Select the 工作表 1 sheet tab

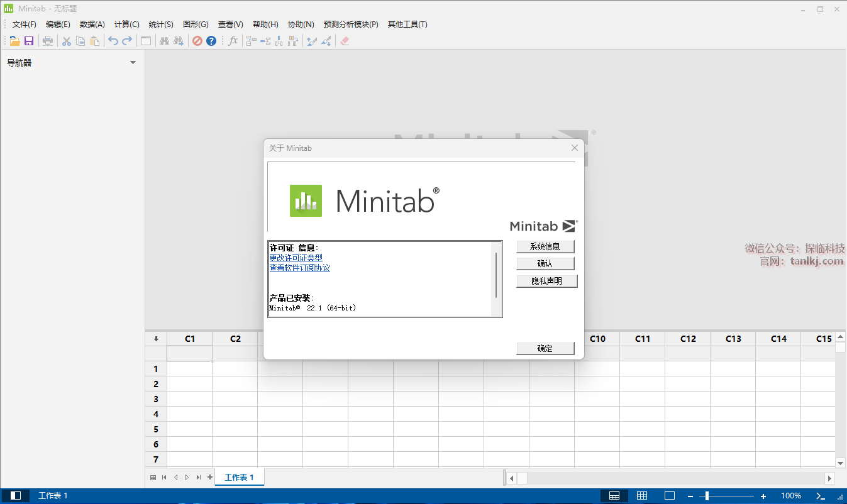[239, 478]
